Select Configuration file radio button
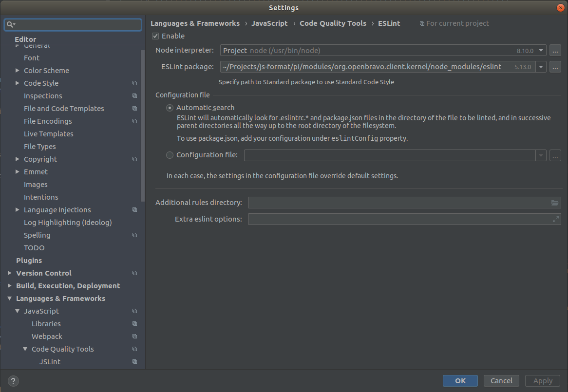This screenshot has width=568, height=392. tap(170, 155)
